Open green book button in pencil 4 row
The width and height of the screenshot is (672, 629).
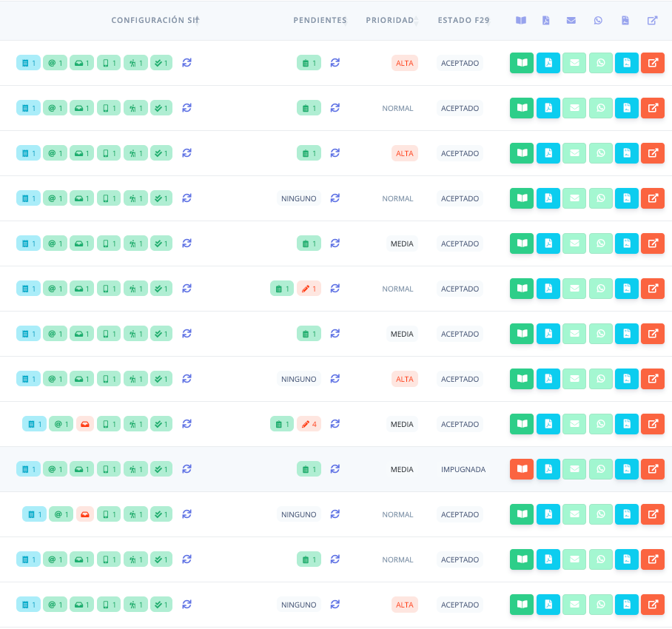(x=522, y=424)
